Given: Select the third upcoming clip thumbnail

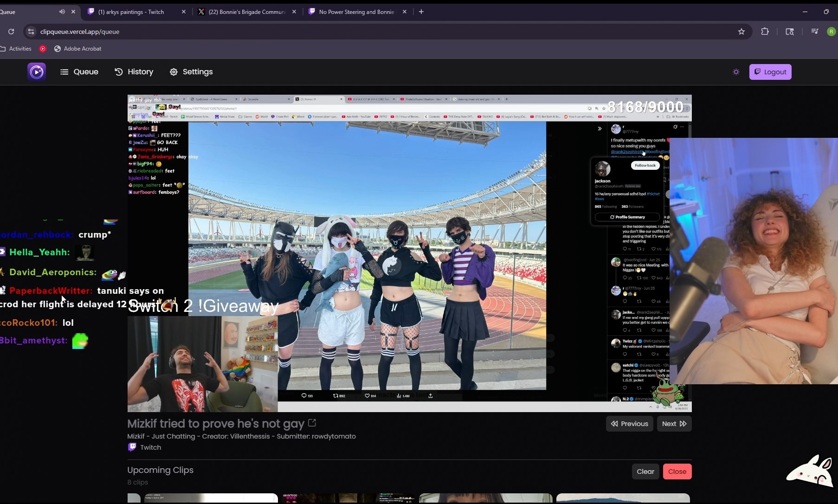Looking at the screenshot, I should pyautogui.click(x=486, y=498).
